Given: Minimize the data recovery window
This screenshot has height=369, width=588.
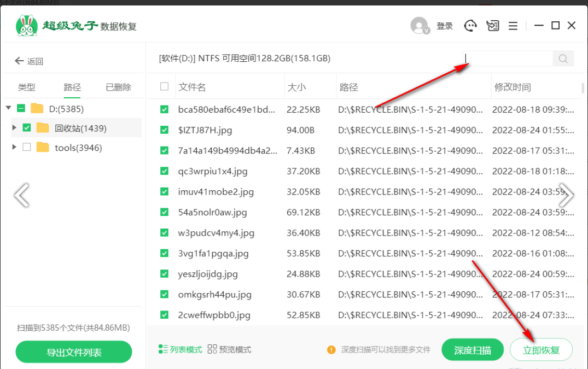Looking at the screenshot, I should click(539, 26).
